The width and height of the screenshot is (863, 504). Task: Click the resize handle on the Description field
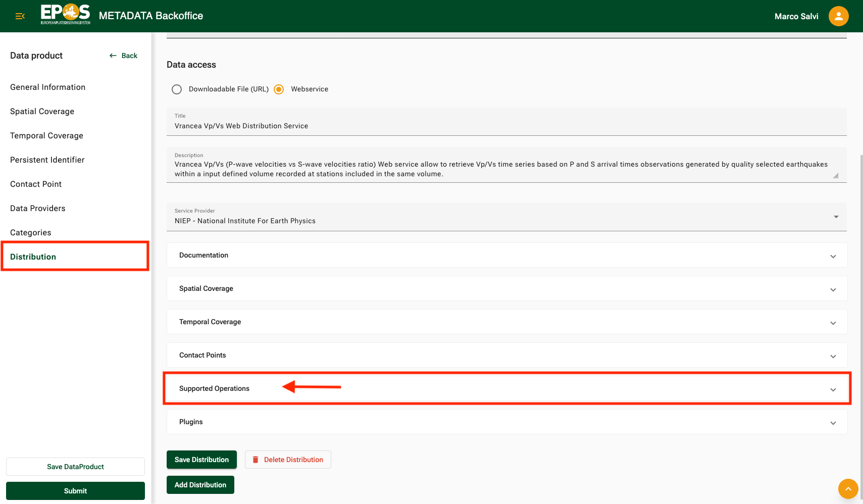point(836,176)
